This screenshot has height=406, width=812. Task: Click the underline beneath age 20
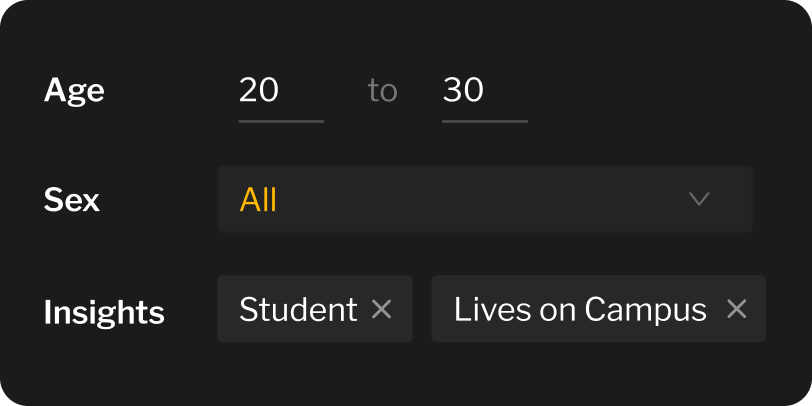tap(281, 121)
